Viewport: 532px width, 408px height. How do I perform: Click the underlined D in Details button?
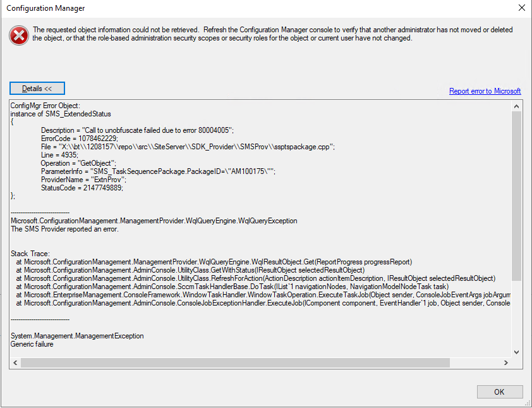click(26, 88)
